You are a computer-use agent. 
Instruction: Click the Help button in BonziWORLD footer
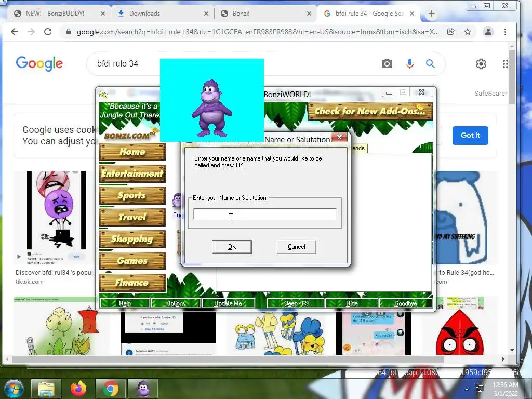pyautogui.click(x=125, y=303)
